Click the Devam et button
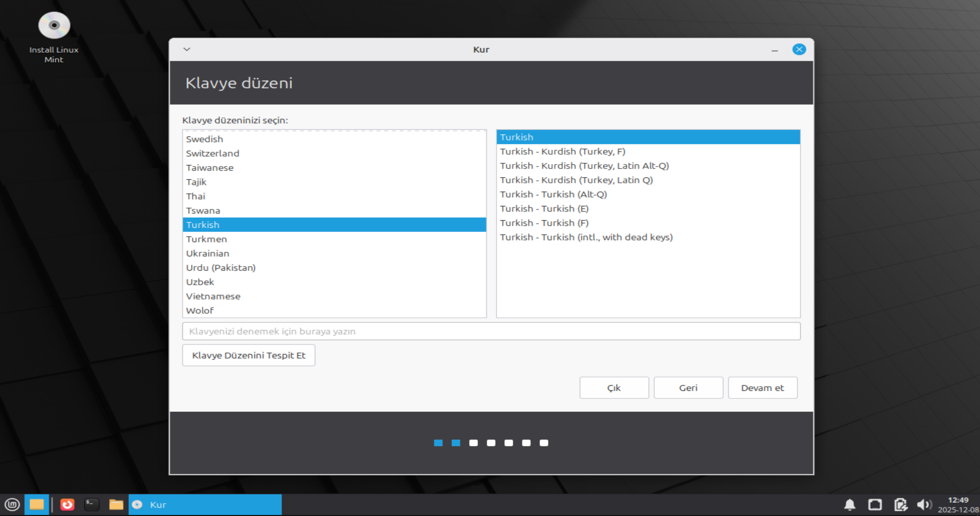 click(762, 388)
